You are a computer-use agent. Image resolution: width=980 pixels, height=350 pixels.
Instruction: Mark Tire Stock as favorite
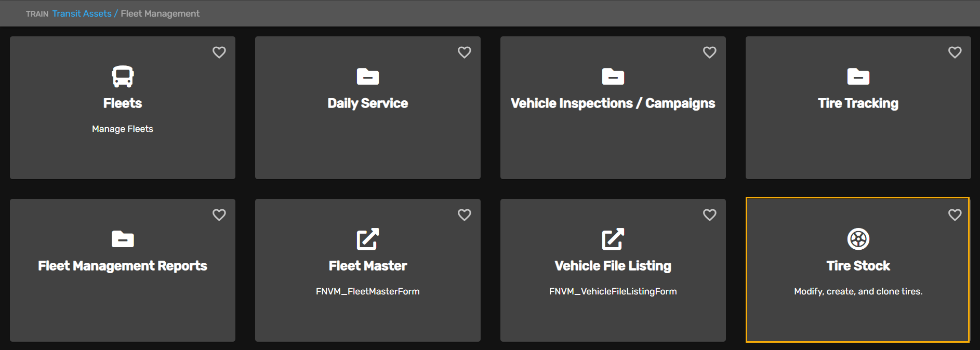click(955, 215)
